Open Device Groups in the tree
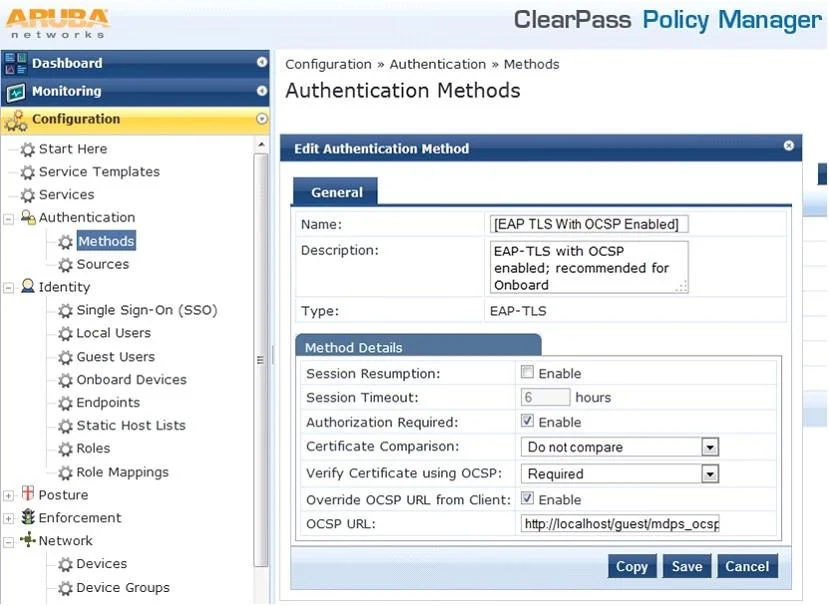Screen dimensions: 829x606 point(123,588)
